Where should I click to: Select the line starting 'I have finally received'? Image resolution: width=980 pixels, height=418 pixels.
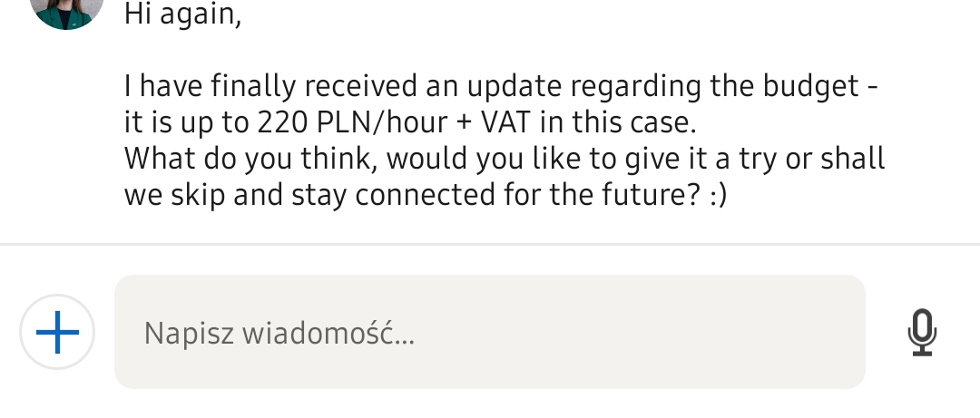(501, 86)
